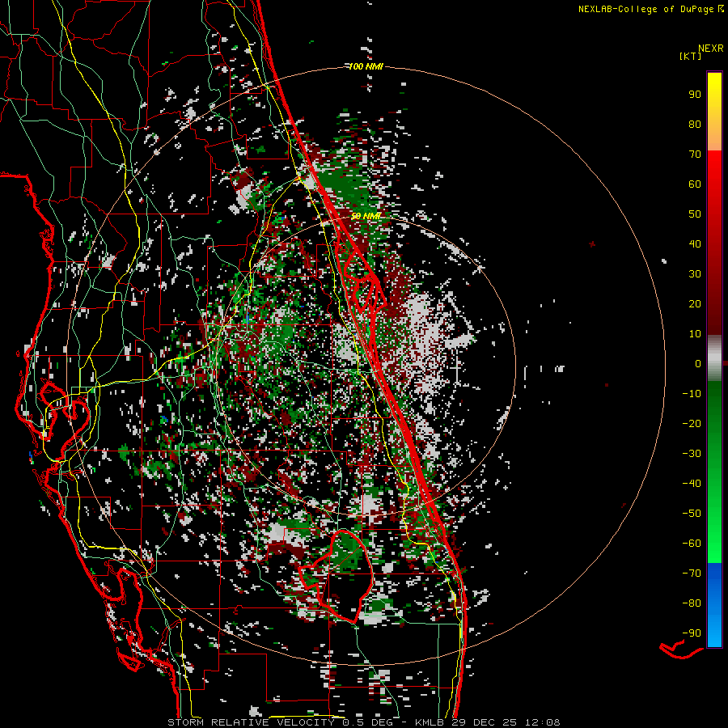Click the -90 scale value
Image resolution: width=728 pixels, height=728 pixels.
pos(692,633)
